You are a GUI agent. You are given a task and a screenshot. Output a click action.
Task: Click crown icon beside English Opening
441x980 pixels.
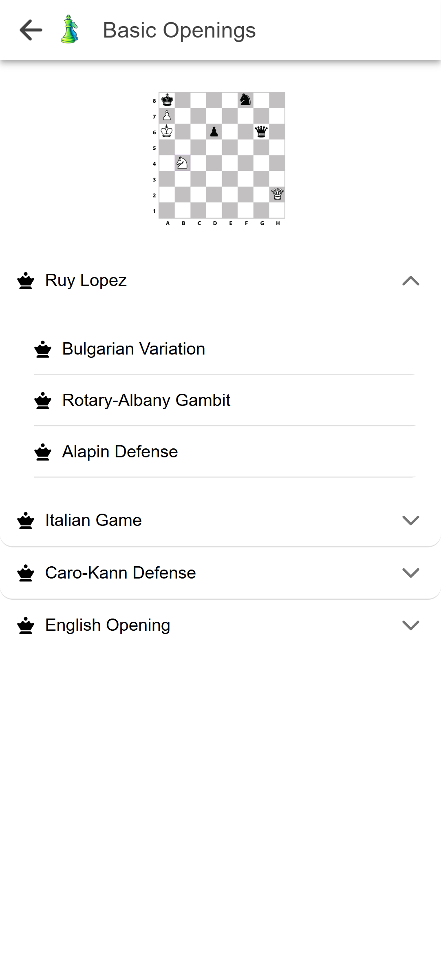26,625
